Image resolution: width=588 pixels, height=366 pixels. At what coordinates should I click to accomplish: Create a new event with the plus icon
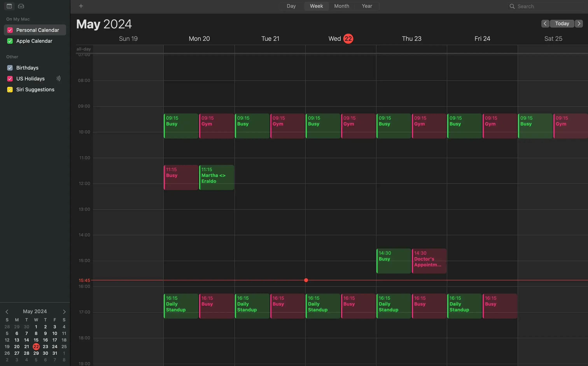(x=81, y=6)
